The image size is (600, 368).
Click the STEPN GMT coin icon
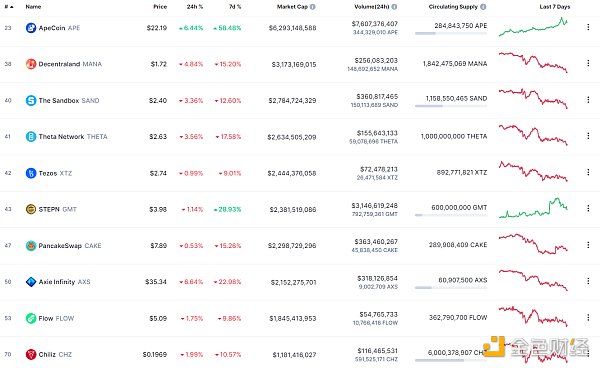31,209
